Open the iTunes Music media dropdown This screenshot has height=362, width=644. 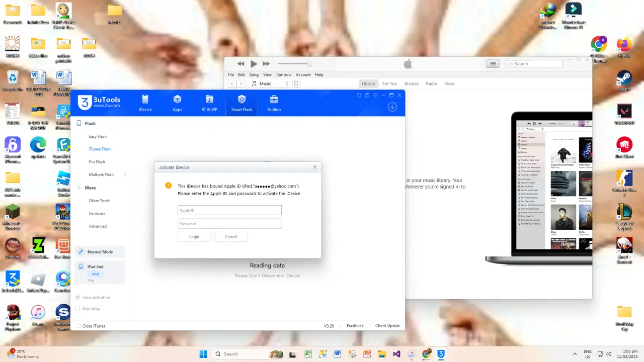(x=270, y=83)
